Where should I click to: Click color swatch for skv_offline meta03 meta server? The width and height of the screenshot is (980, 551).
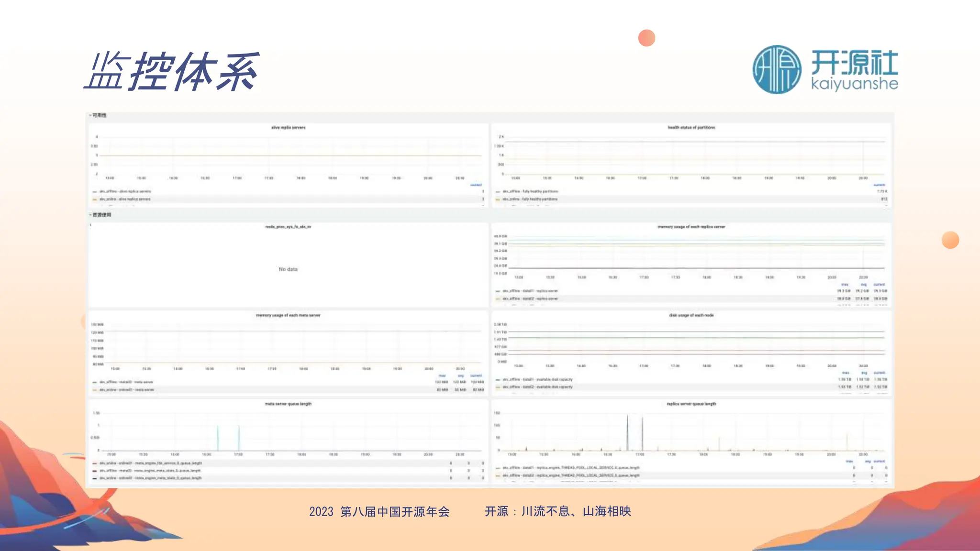click(95, 382)
